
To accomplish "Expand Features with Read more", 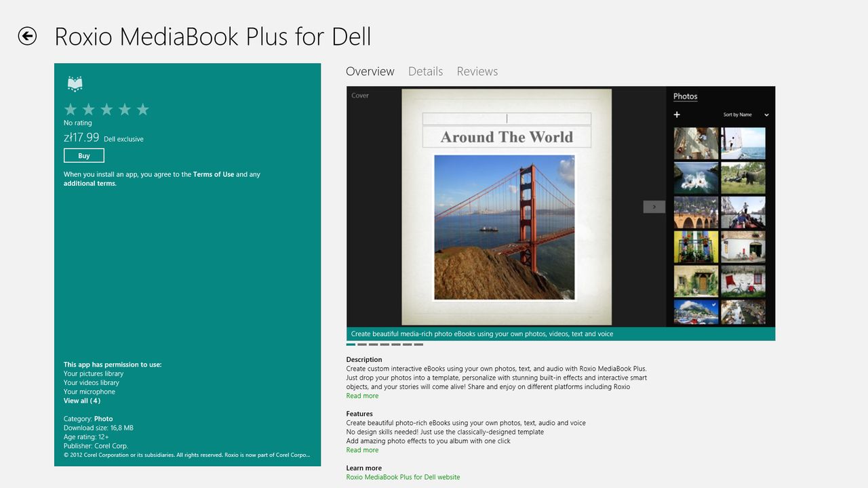I will [362, 450].
